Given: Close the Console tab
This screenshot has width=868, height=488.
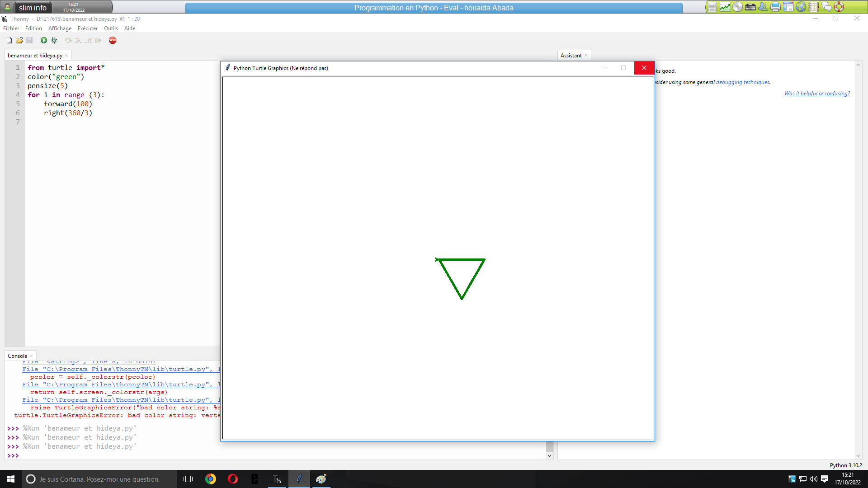Looking at the screenshot, I should (31, 356).
